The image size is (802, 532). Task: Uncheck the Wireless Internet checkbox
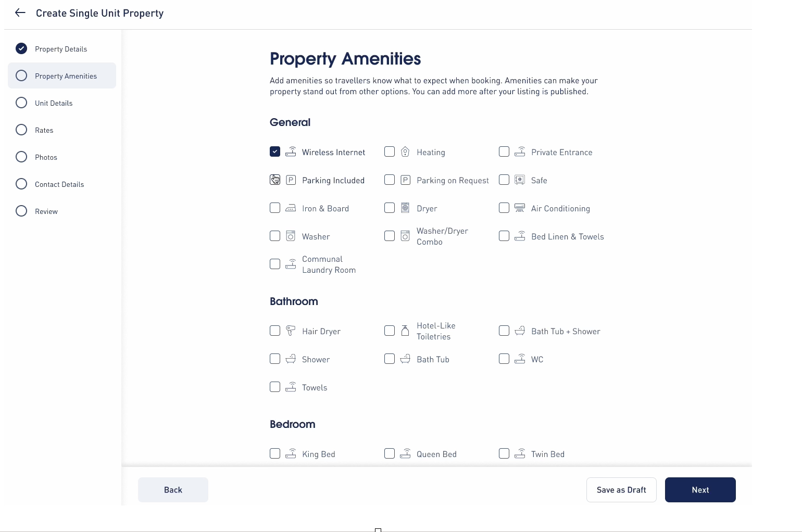(x=275, y=151)
